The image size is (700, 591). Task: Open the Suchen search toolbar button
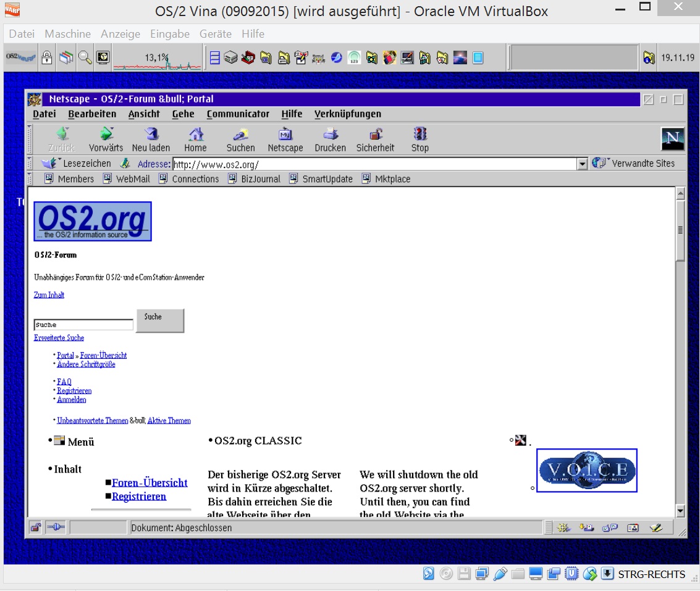click(x=240, y=140)
